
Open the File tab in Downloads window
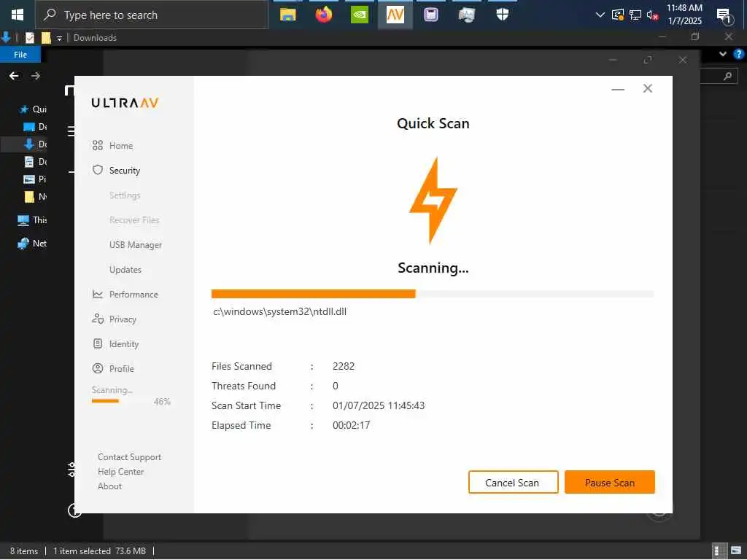[20, 55]
